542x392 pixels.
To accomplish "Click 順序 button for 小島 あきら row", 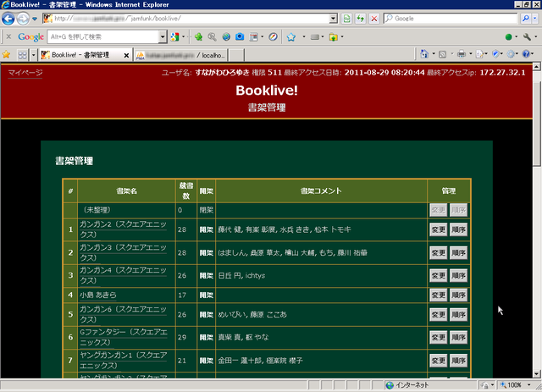I will [x=458, y=295].
